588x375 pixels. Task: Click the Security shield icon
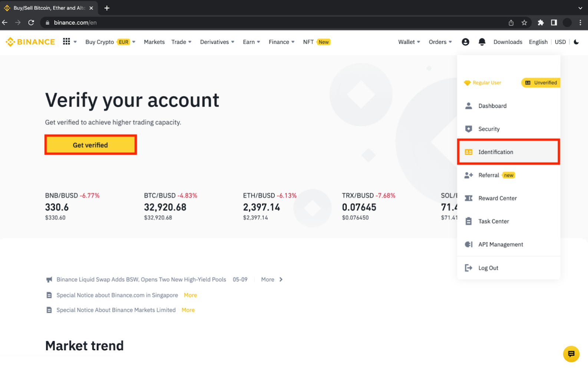click(x=469, y=129)
